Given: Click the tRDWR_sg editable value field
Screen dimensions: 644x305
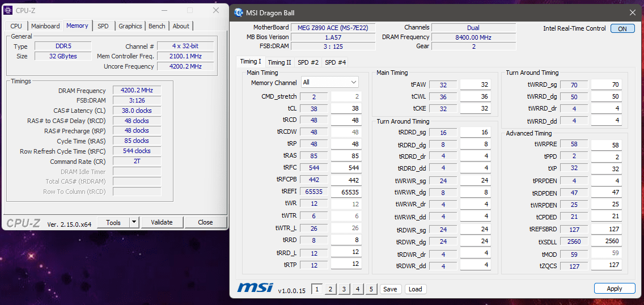Looking at the screenshot, I should coord(476,229).
